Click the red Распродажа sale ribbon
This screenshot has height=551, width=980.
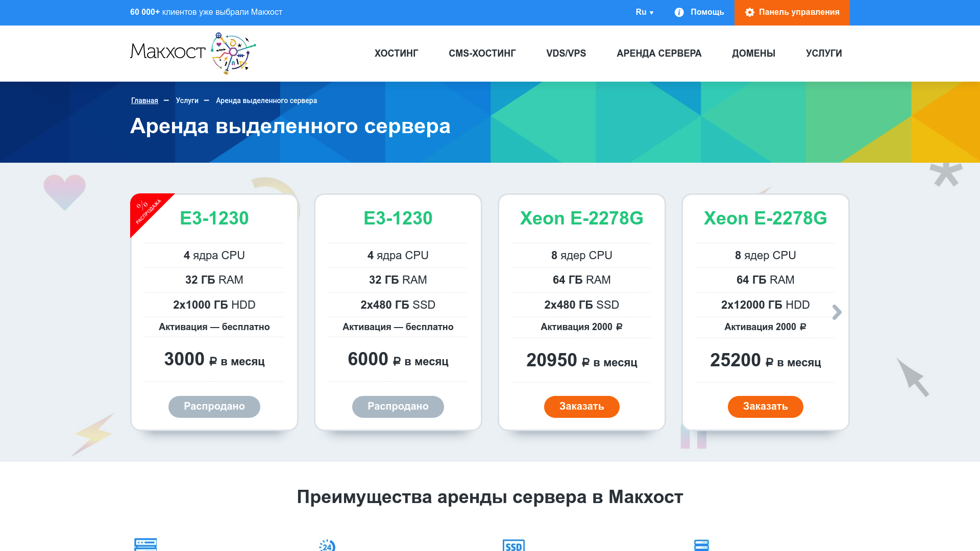point(148,211)
